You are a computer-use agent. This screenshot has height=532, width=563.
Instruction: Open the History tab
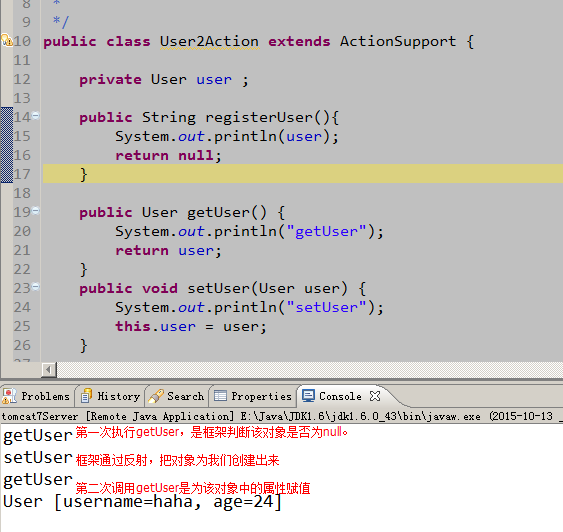tap(110, 396)
